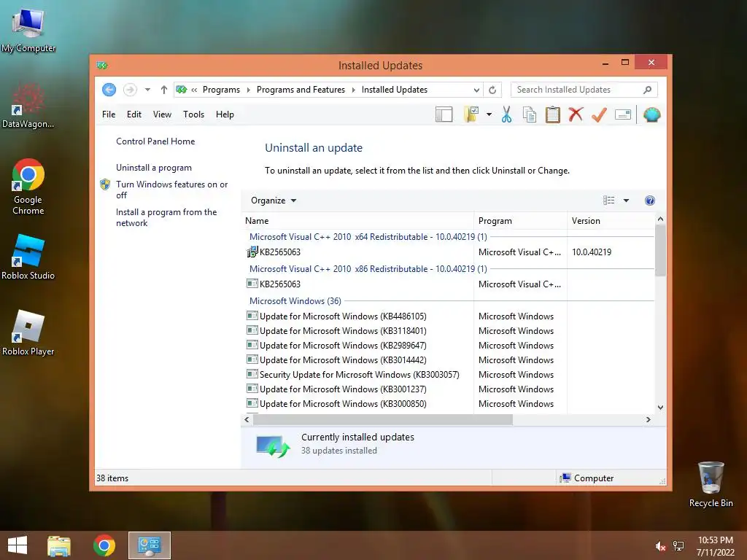747x560 pixels.
Task: Toggle the preview pane layout icon
Action: point(444,114)
